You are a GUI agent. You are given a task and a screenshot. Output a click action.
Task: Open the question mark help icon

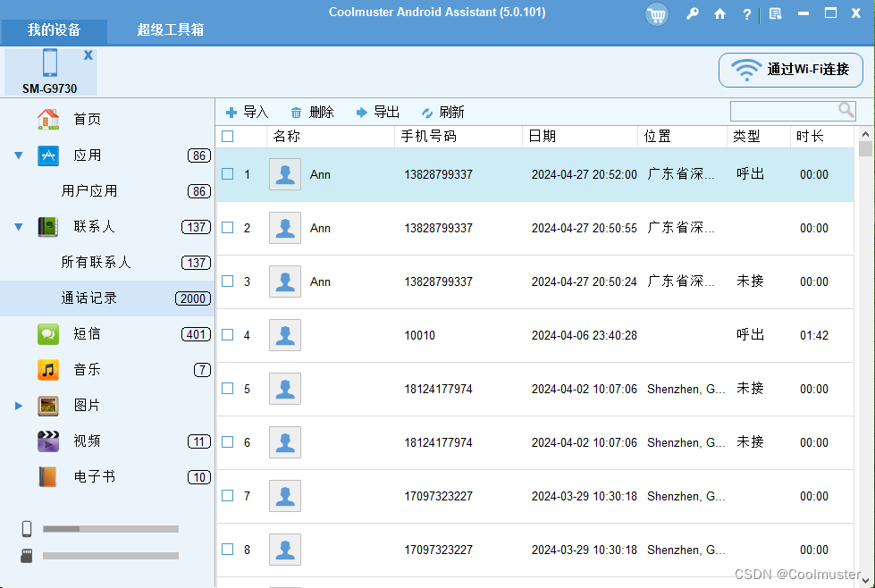[746, 14]
